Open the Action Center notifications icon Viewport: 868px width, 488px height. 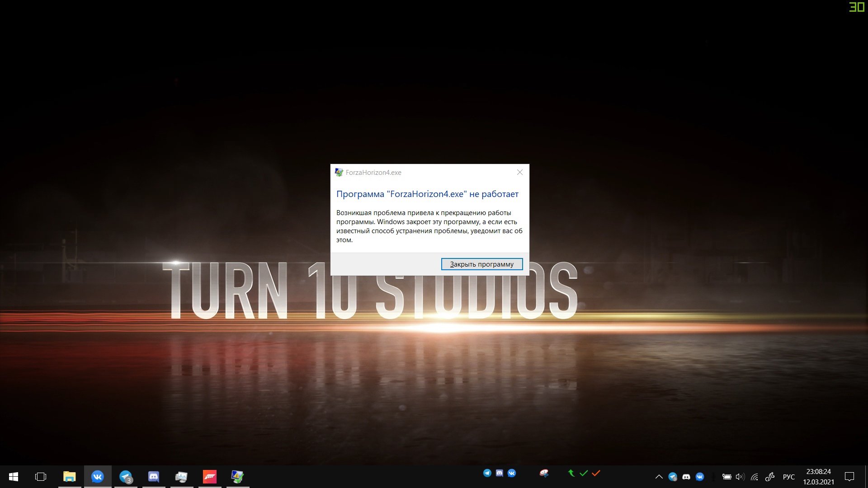point(849,477)
